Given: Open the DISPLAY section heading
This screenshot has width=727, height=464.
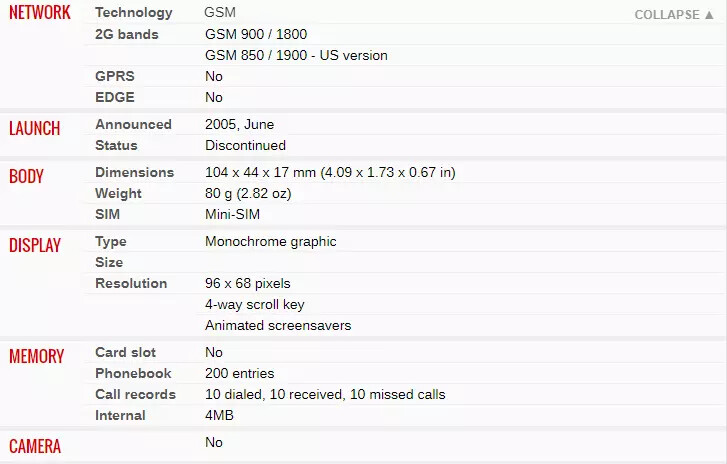Looking at the screenshot, I should [x=35, y=245].
